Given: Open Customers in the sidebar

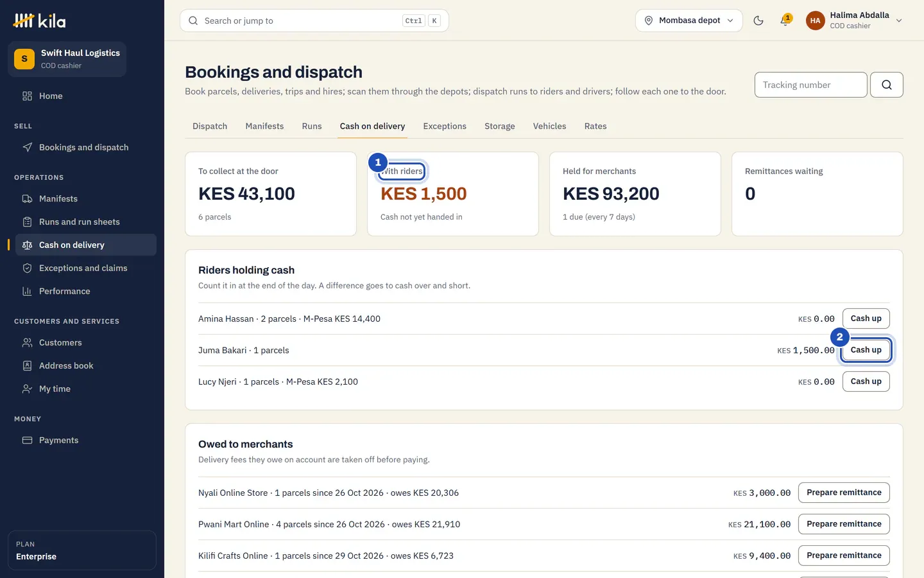Looking at the screenshot, I should [86, 342].
